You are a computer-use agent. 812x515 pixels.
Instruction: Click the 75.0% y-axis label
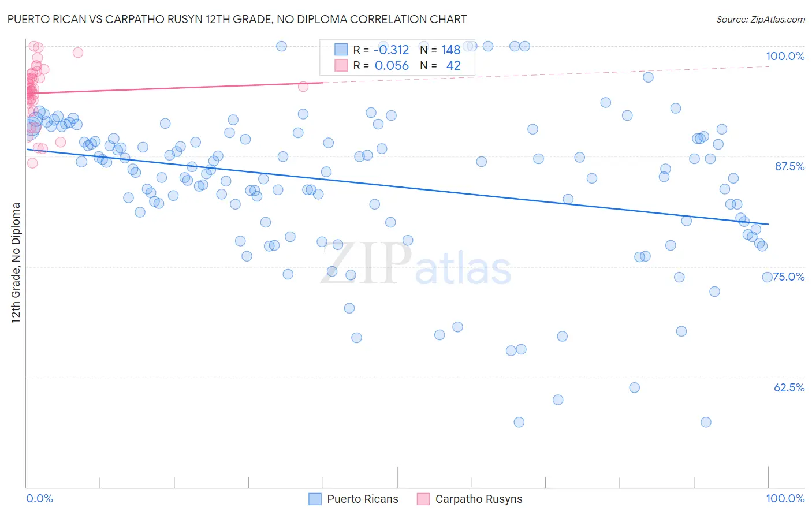(788, 277)
